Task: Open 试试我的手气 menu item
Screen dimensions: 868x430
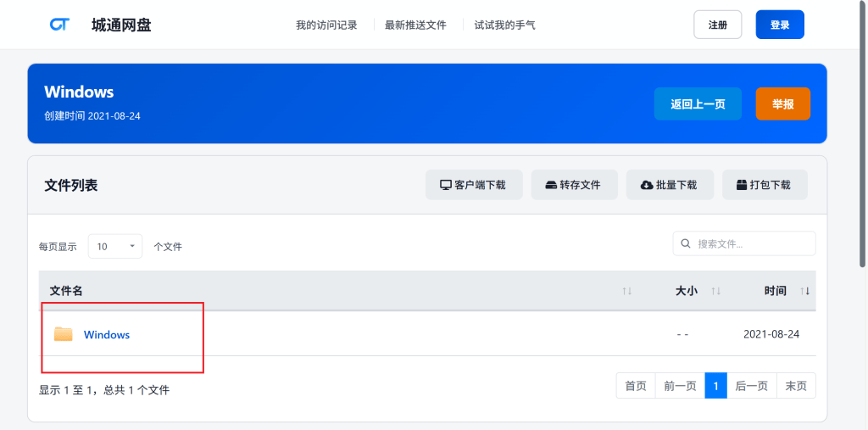Action: point(504,25)
